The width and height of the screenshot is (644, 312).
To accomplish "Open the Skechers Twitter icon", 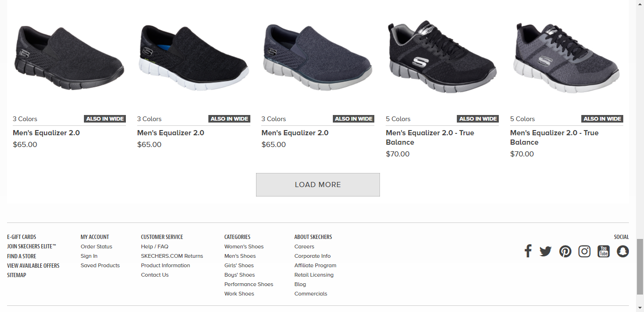I will 545,251.
